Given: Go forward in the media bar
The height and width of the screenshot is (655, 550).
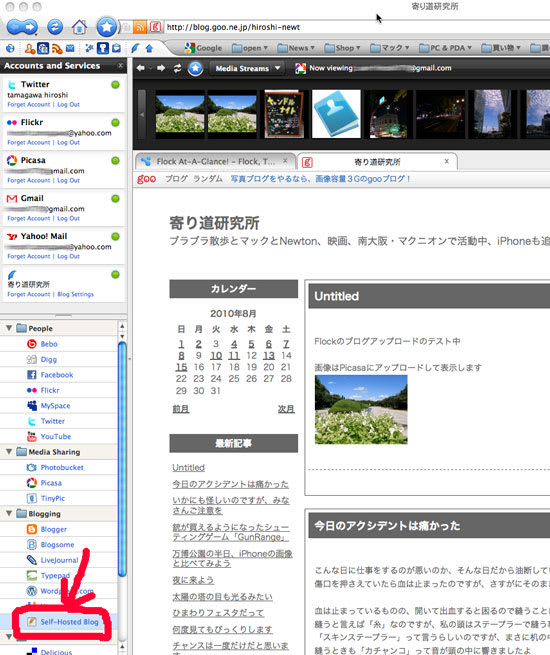Looking at the screenshot, I should (161, 68).
